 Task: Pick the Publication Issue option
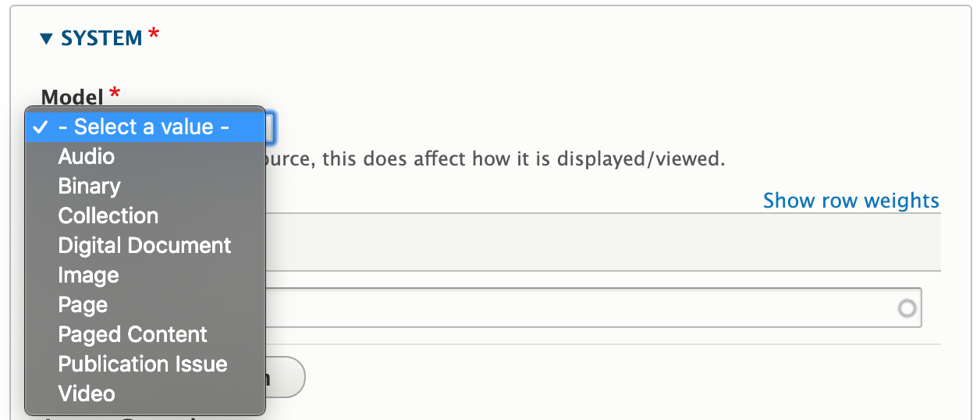click(143, 364)
